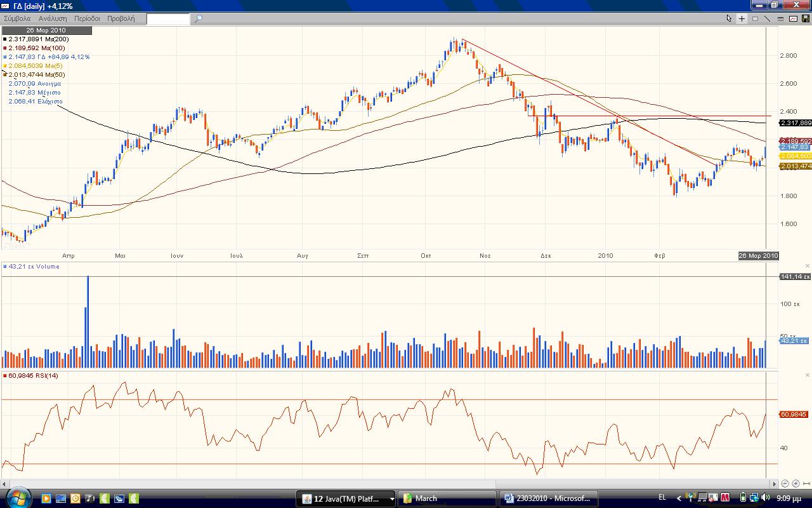Click the fit-width icon at chart bottom
The image size is (812, 508).
(x=806, y=483)
